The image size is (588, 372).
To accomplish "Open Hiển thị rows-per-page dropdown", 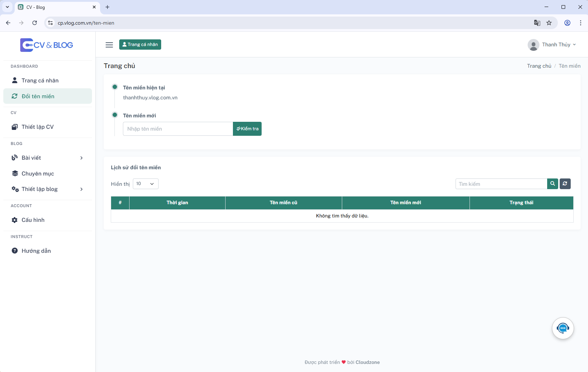I will [145, 184].
